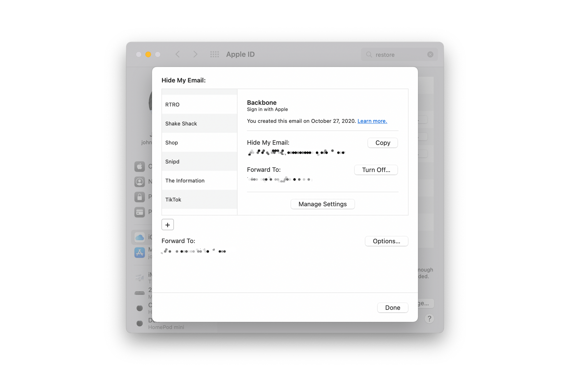Select RTRO in the Hide My Email list

199,104
